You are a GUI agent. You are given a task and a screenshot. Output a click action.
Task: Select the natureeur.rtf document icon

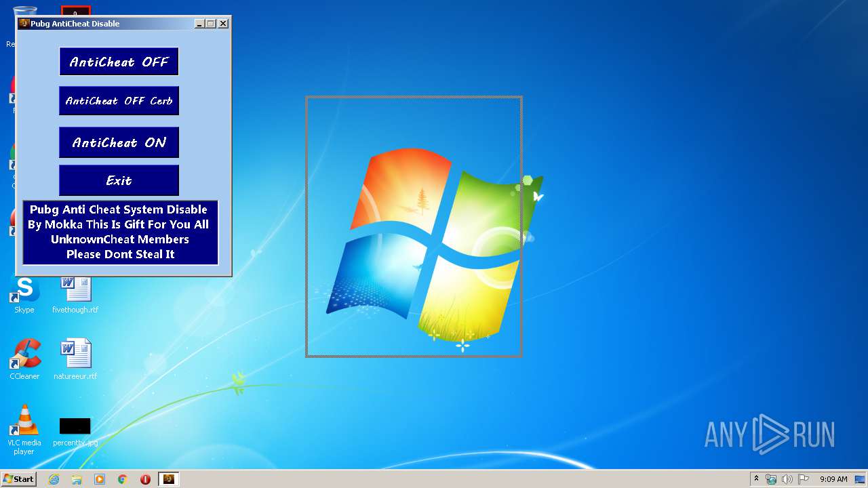point(75,360)
